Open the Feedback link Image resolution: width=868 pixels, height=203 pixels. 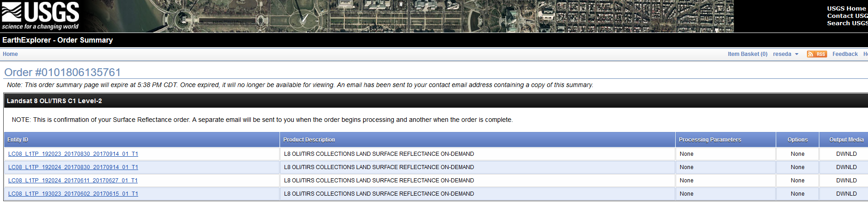(845, 54)
